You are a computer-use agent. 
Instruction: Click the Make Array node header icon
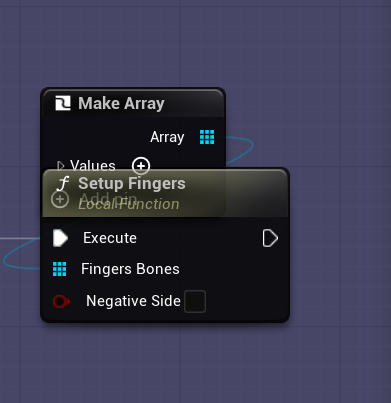click(x=63, y=103)
